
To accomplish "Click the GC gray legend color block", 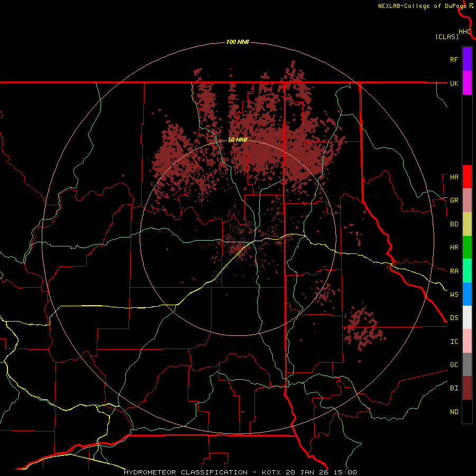I will tap(467, 364).
